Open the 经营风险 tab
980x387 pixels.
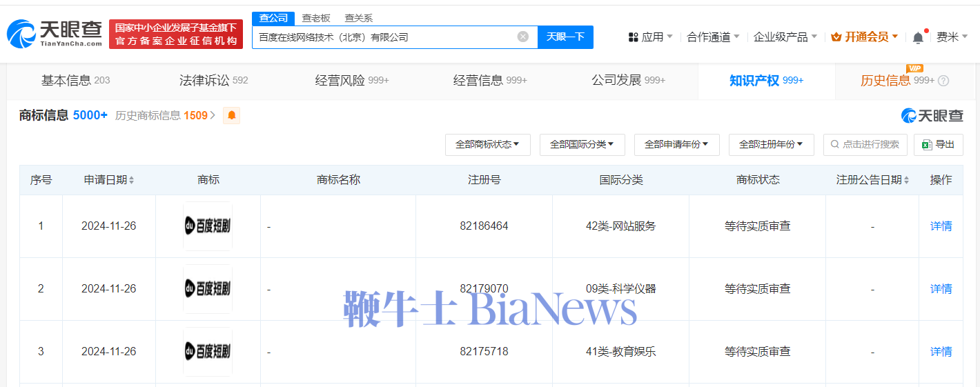[351, 81]
